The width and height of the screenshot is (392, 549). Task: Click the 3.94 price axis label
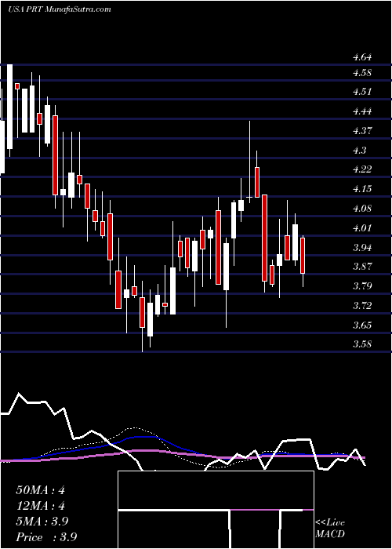coord(361,248)
